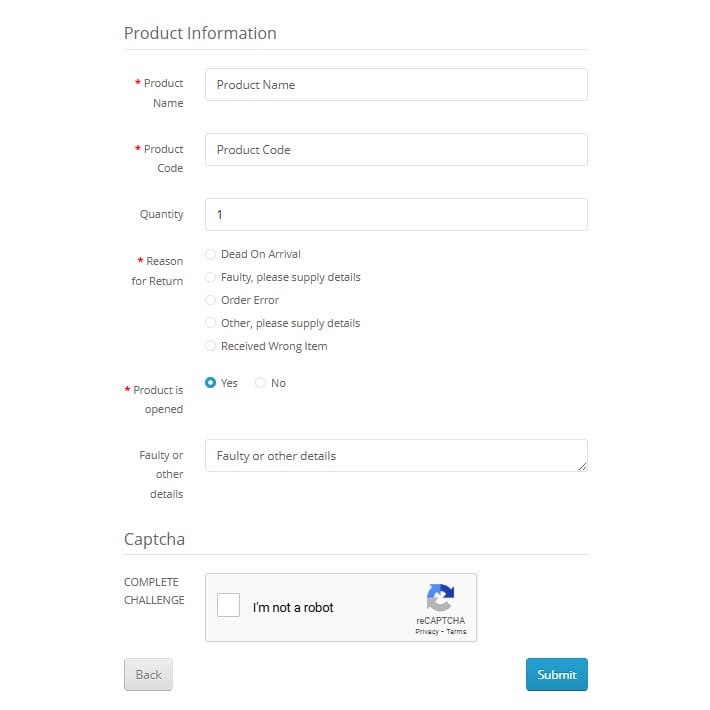The image size is (710, 710).
Task: Open the reCAPTCHA Privacy link
Action: point(427,632)
